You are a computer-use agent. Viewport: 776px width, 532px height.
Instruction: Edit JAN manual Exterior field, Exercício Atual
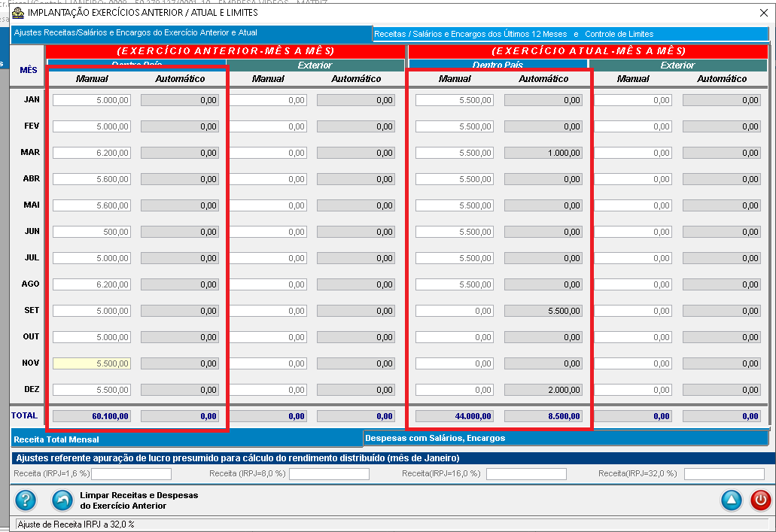(633, 100)
